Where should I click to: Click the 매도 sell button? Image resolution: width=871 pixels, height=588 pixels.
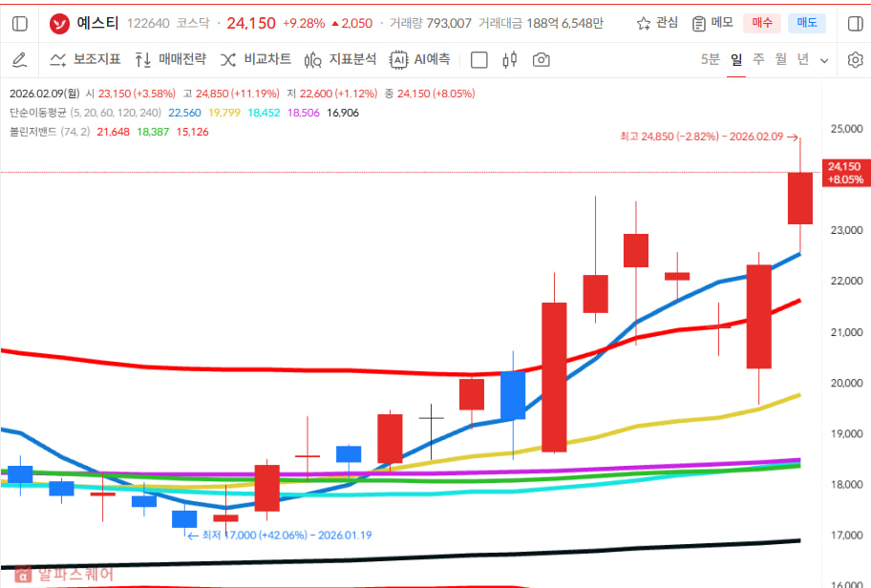pyautogui.click(x=807, y=23)
